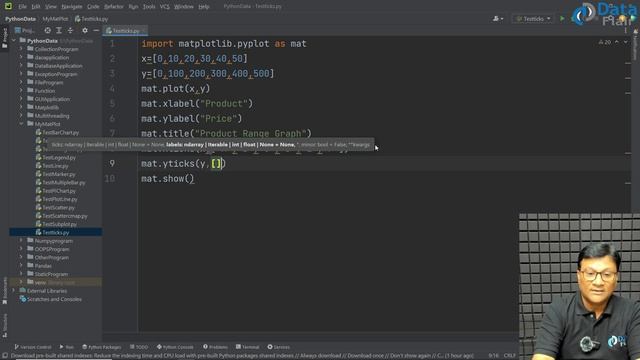Image resolution: width=640 pixels, height=360 pixels.
Task: Select Scratches and Consoles node
Action: 51,299
